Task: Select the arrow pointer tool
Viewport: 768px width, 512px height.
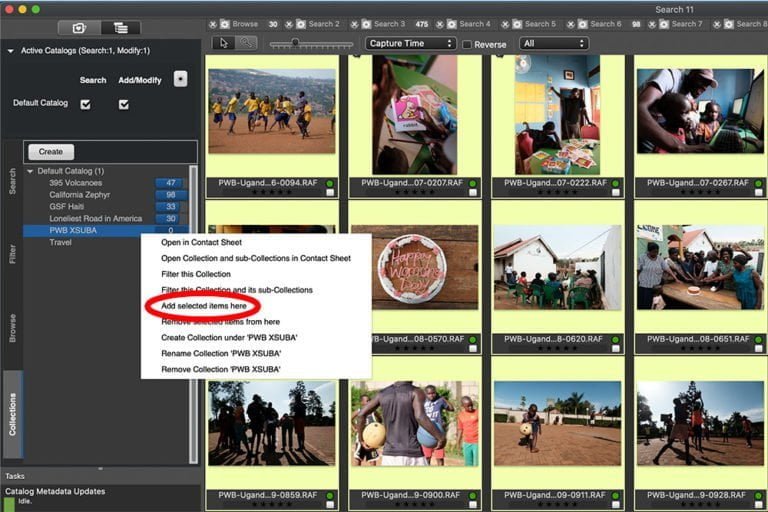Action: click(x=224, y=43)
